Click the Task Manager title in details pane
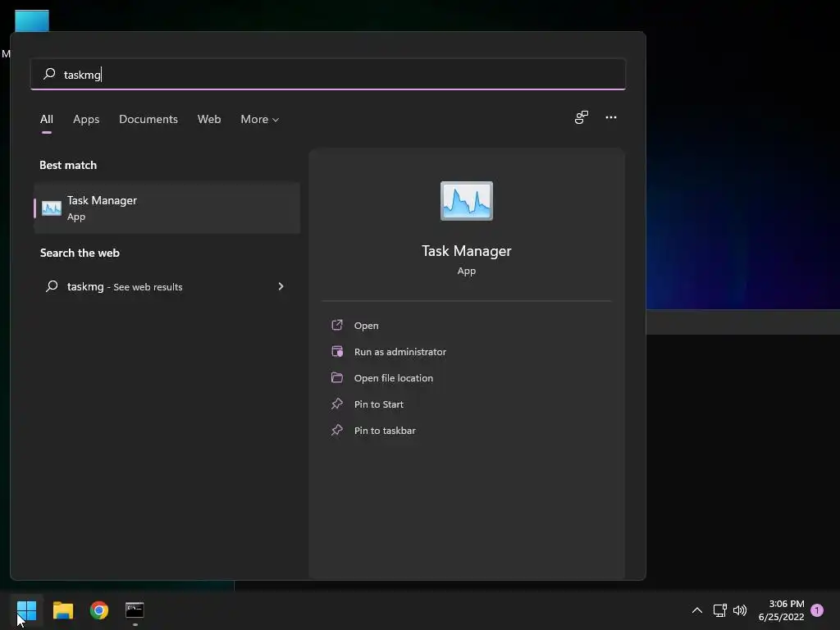The height and width of the screenshot is (630, 840). [467, 251]
